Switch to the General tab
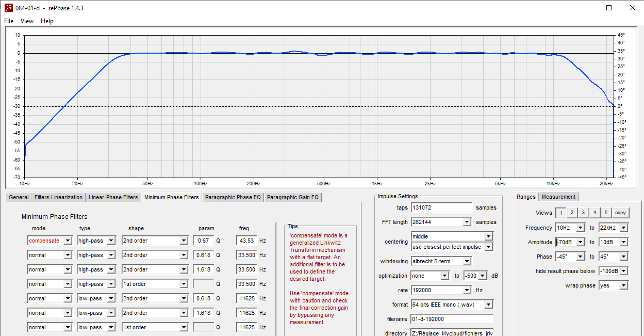 19,197
